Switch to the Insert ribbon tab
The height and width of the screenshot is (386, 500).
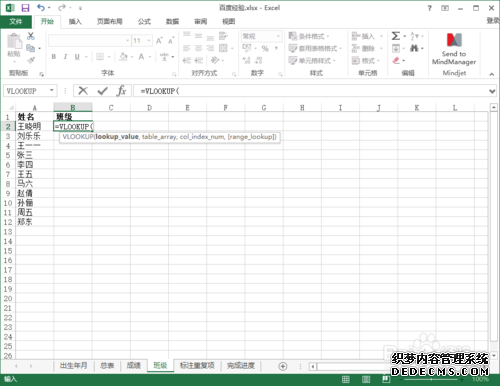(x=75, y=22)
